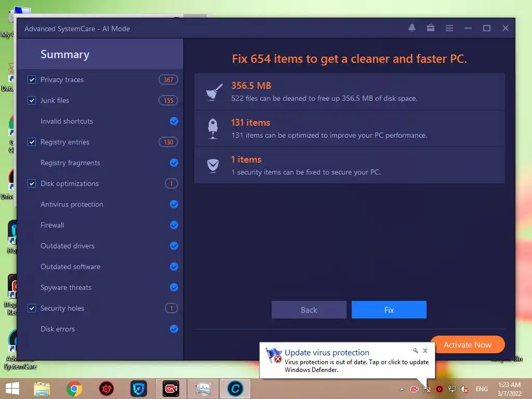This screenshot has height=399, width=532.
Task: Click the Disk errors blue checkmark
Action: pyautogui.click(x=174, y=329)
